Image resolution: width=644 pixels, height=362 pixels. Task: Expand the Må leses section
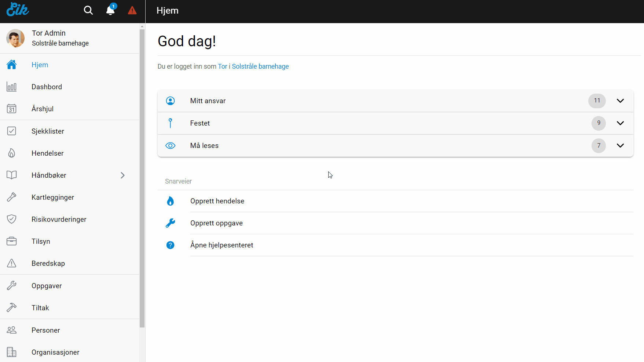[620, 146]
